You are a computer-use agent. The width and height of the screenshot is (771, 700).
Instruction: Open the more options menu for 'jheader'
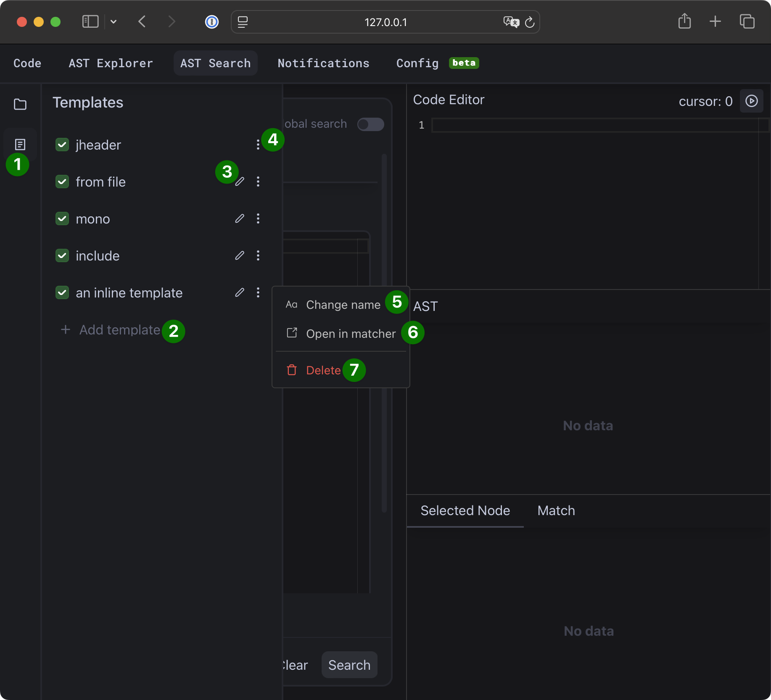(x=258, y=145)
